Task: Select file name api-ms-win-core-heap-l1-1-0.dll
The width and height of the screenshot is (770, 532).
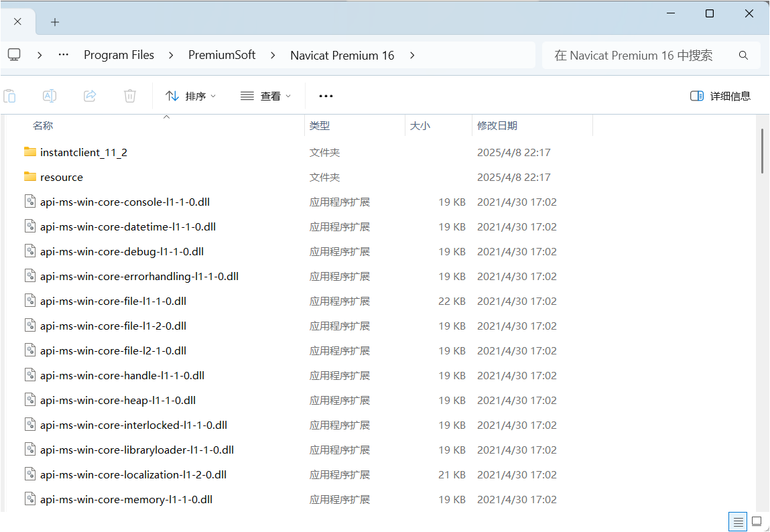Action: point(118,401)
